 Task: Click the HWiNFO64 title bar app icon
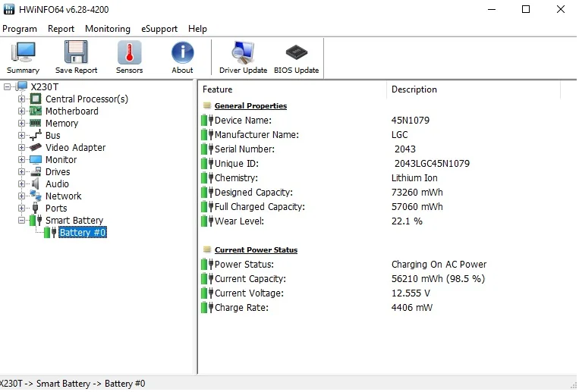point(8,9)
